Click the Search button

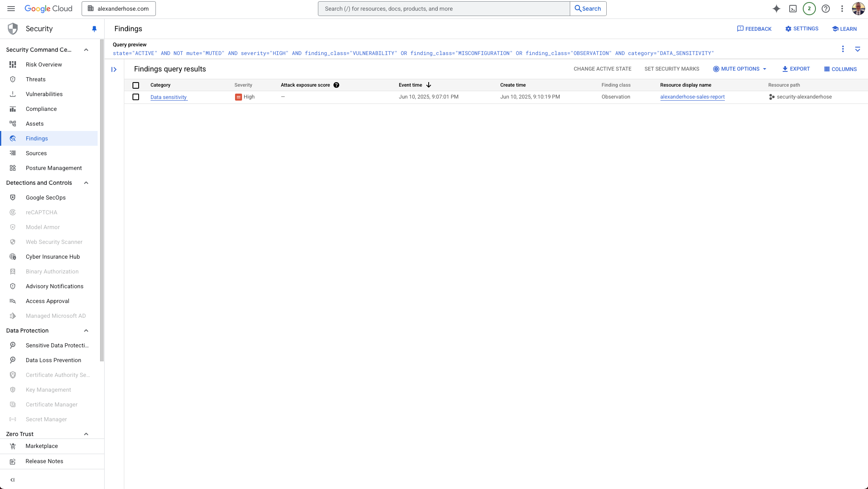coord(588,9)
